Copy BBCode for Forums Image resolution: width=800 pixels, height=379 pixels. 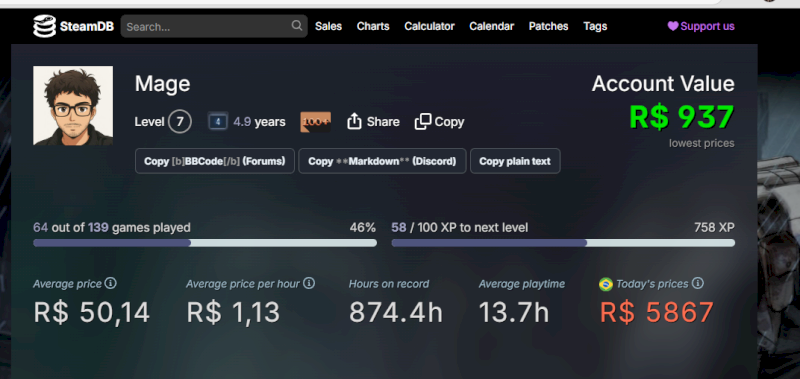click(x=215, y=161)
